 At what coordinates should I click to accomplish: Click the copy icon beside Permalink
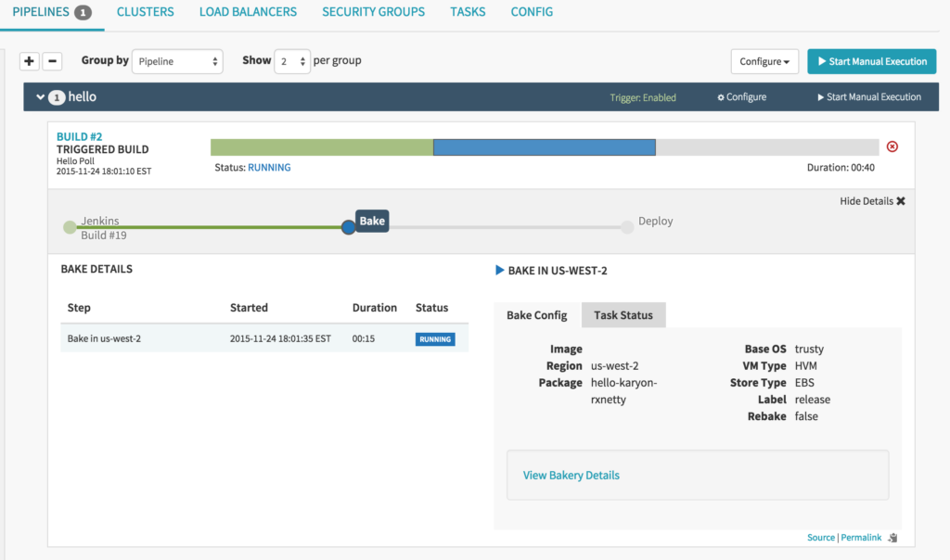[x=892, y=537]
